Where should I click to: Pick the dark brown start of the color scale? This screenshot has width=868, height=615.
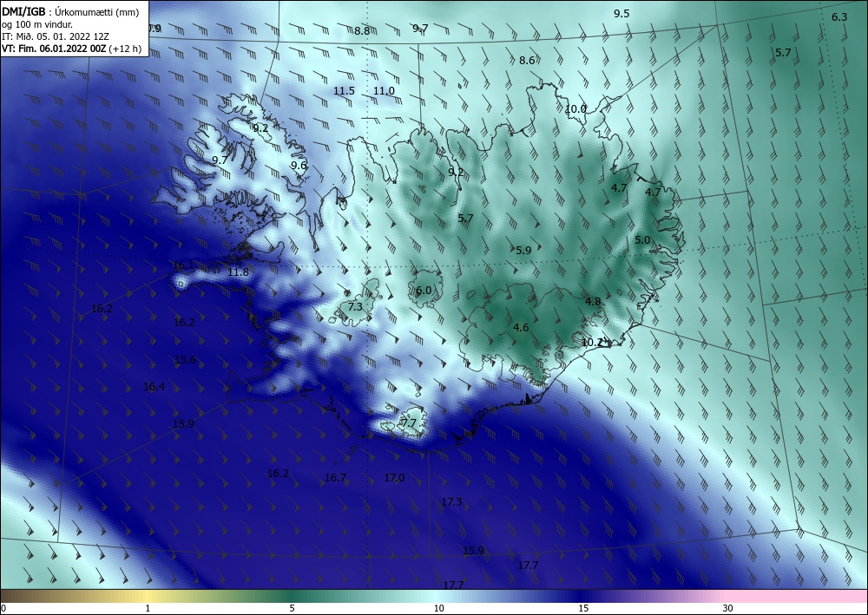(x=11, y=596)
